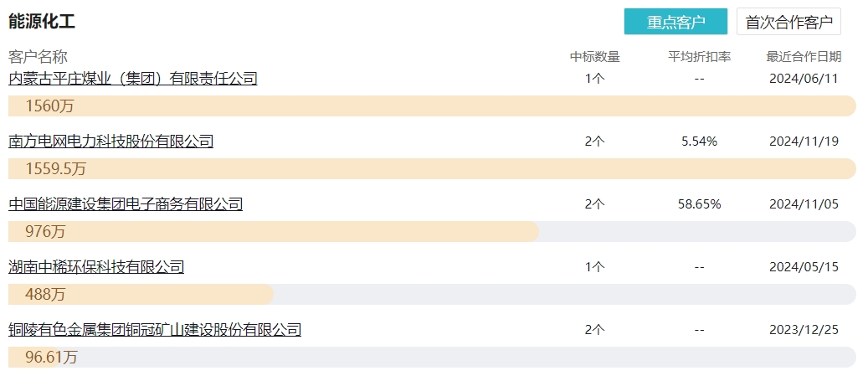This screenshot has height=381, width=868.
Task: Click the 1560万 amount bar
Action: point(432,106)
